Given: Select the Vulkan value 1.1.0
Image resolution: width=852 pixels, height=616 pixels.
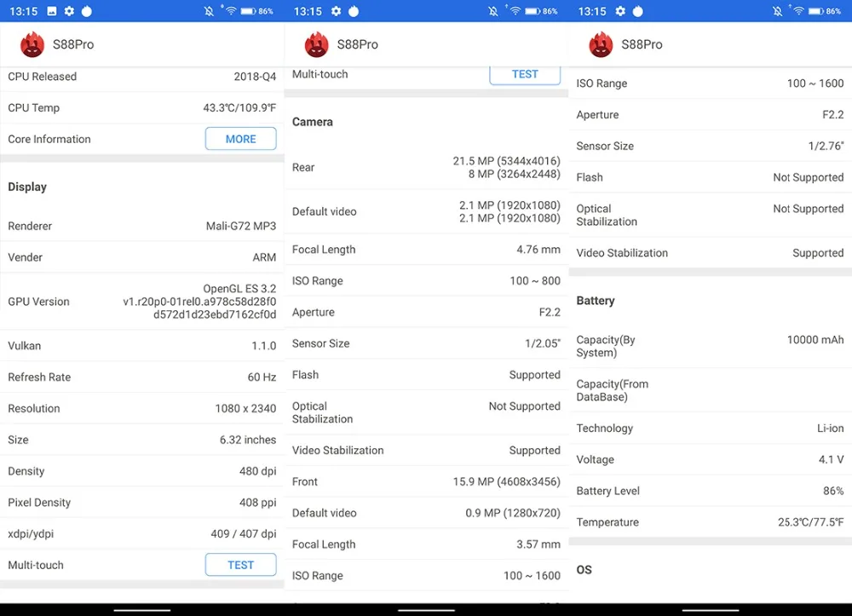Looking at the screenshot, I should [x=263, y=346].
